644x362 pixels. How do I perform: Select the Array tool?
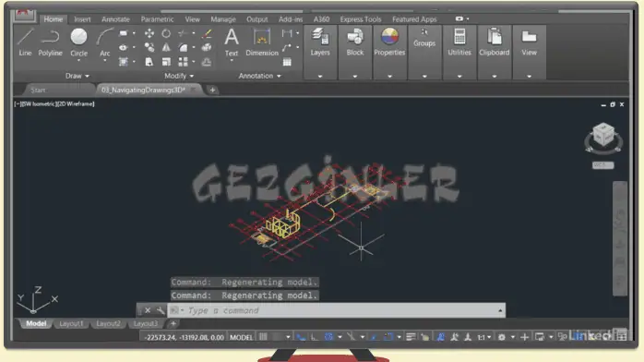coord(184,62)
